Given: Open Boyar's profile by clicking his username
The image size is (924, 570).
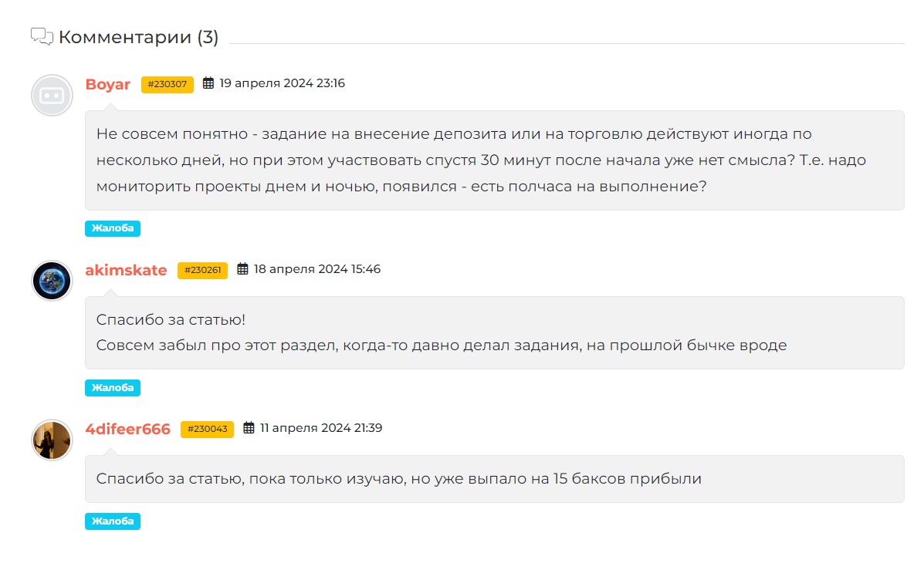Looking at the screenshot, I should coord(108,85).
